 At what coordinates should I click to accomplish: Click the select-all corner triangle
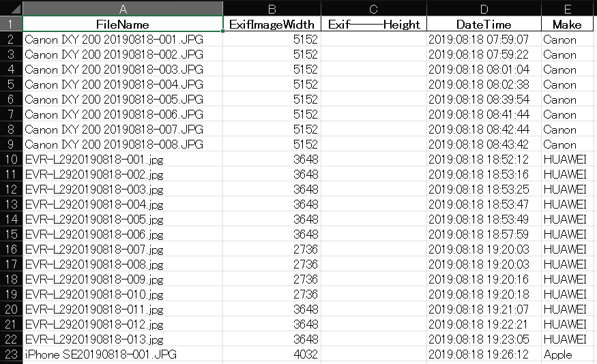tap(11, 8)
